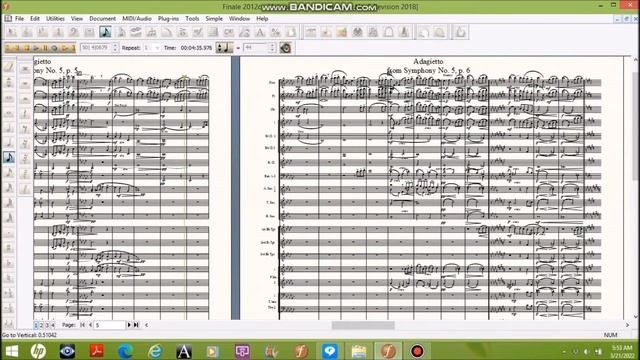The height and width of the screenshot is (360, 640).
Task: Click the horizontal scrollbar thumb
Action: tap(363, 325)
